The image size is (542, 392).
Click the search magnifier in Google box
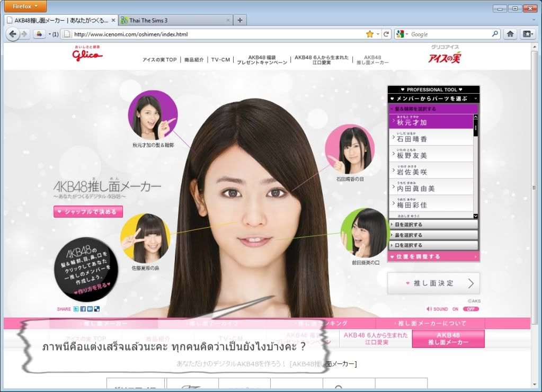click(x=495, y=34)
